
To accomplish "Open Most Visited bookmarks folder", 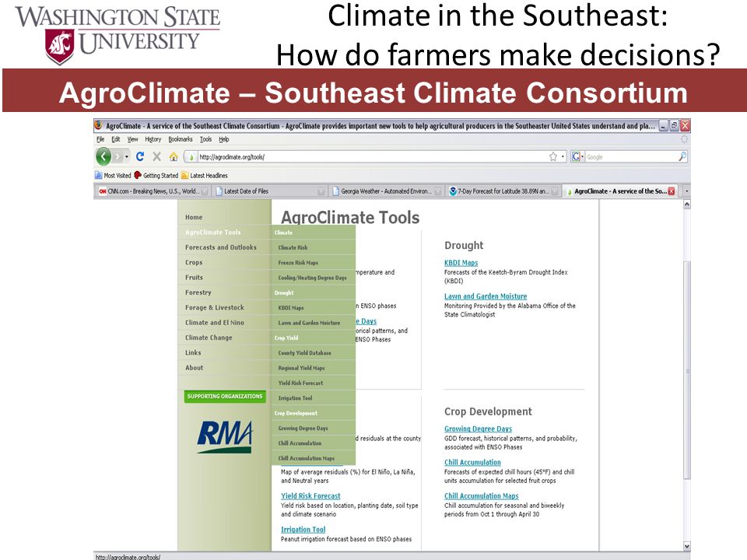I will point(113,175).
